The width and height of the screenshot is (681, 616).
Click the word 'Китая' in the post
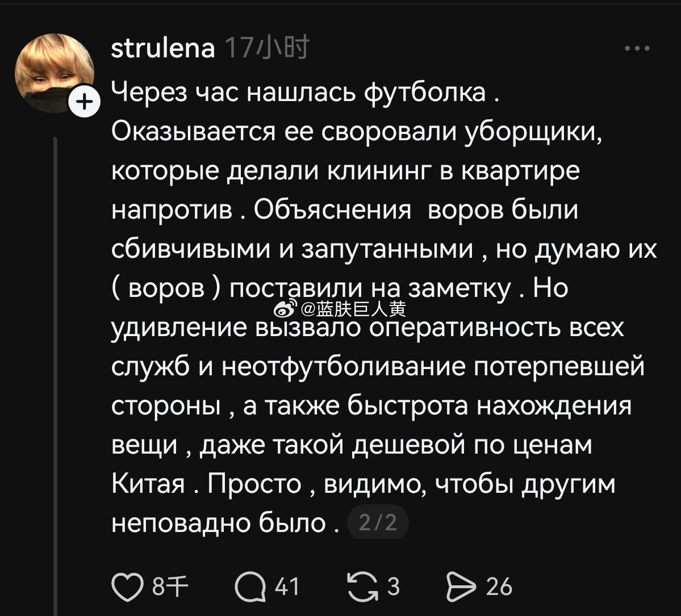(149, 484)
